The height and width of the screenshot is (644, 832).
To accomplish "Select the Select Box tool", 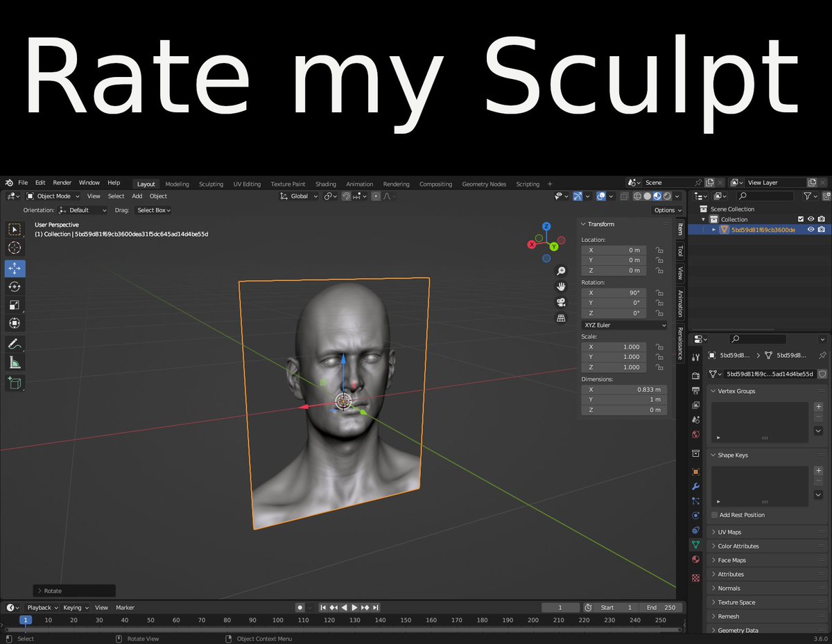I will coord(15,229).
